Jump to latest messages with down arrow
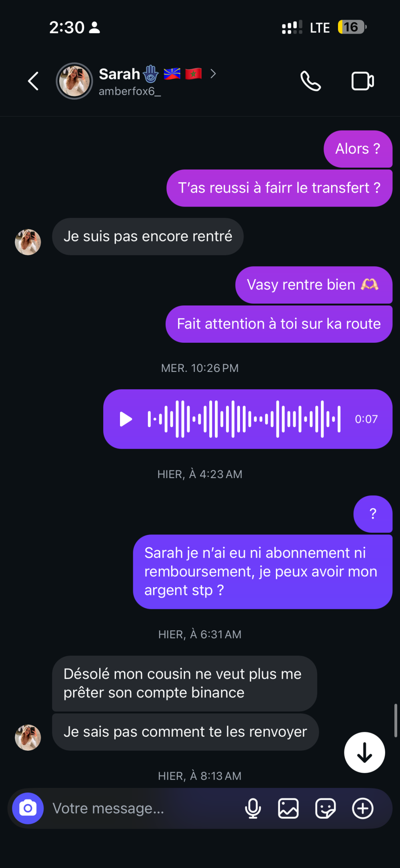Image resolution: width=400 pixels, height=868 pixels. tap(364, 752)
